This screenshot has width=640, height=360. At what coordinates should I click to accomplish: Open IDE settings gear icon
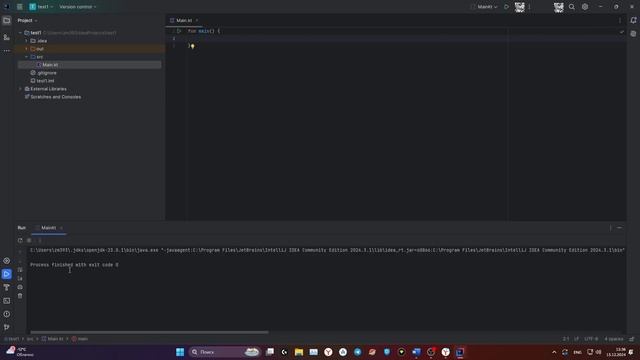click(x=585, y=7)
